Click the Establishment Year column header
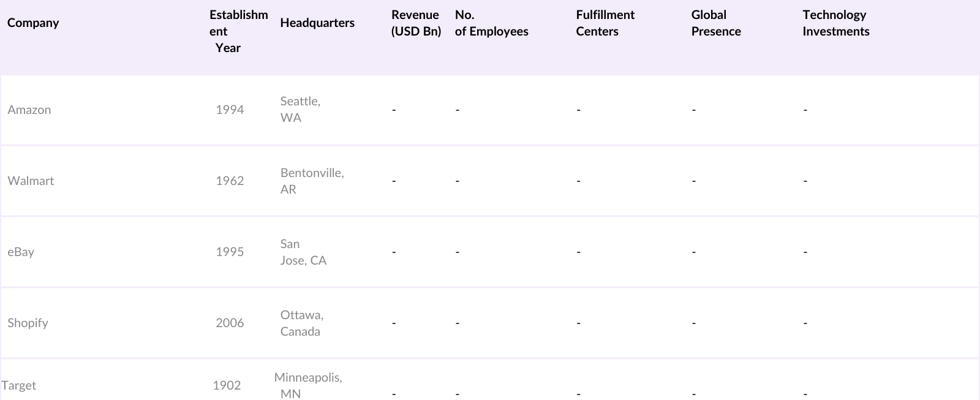Image resolution: width=980 pixels, height=400 pixels. pyautogui.click(x=238, y=31)
